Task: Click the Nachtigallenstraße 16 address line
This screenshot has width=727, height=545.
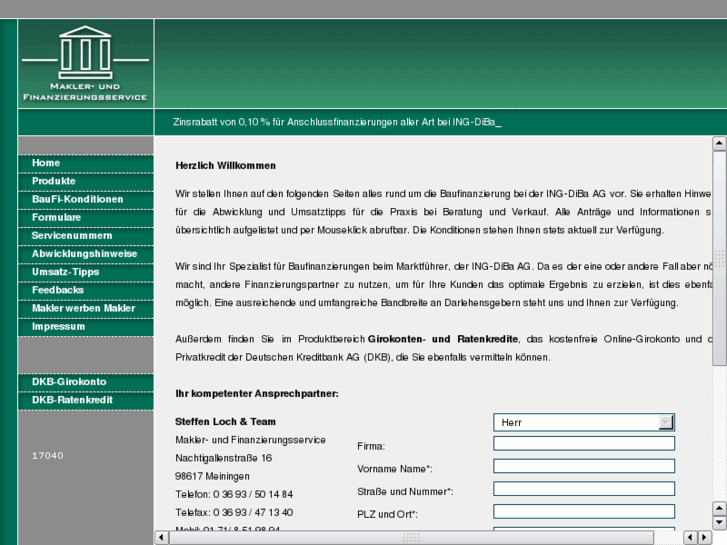Action: pyautogui.click(x=223, y=458)
